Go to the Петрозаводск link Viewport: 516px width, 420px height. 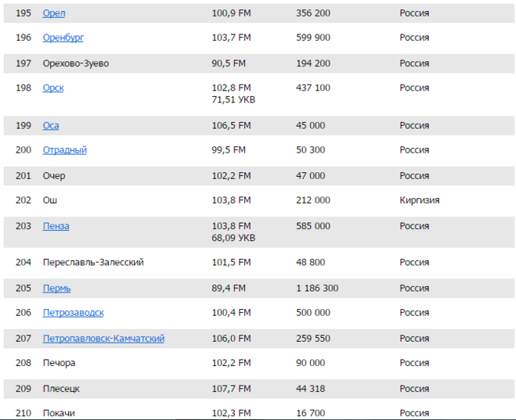tap(73, 313)
